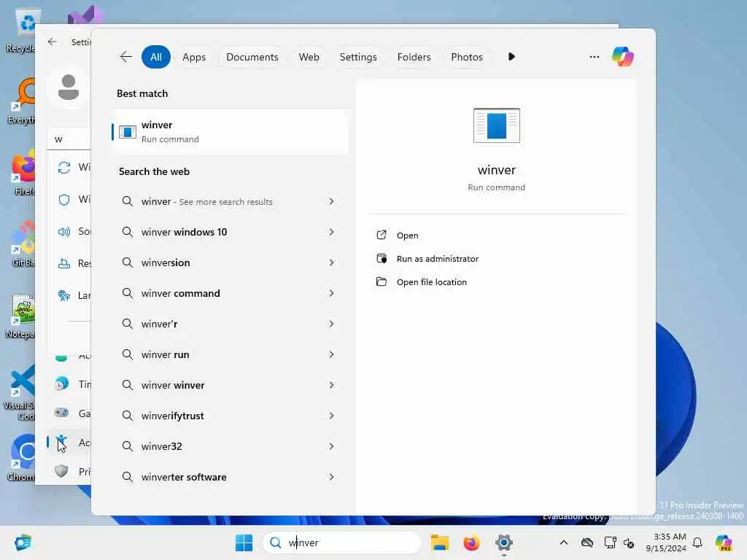
Task: Click the muted volume tray icon
Action: click(x=629, y=542)
